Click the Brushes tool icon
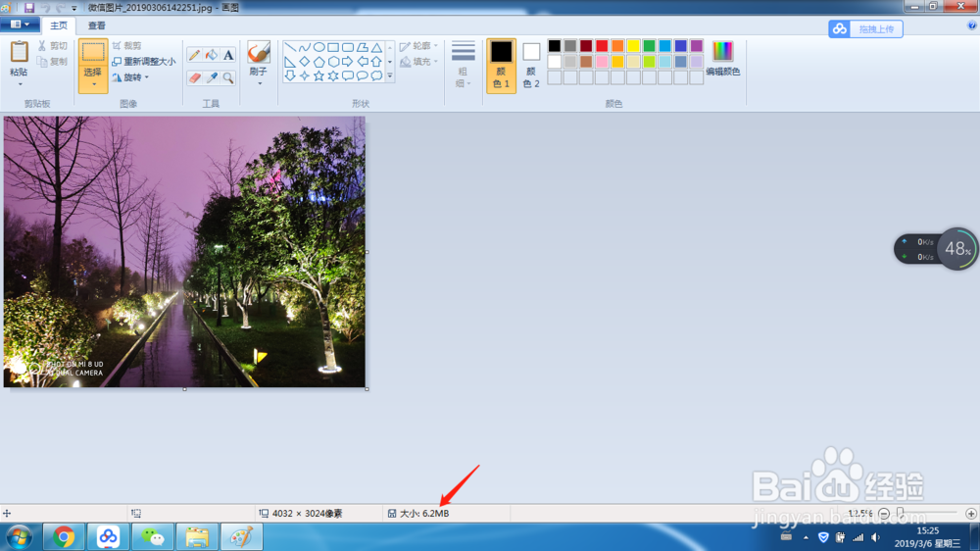The image size is (980, 551). pos(258,52)
